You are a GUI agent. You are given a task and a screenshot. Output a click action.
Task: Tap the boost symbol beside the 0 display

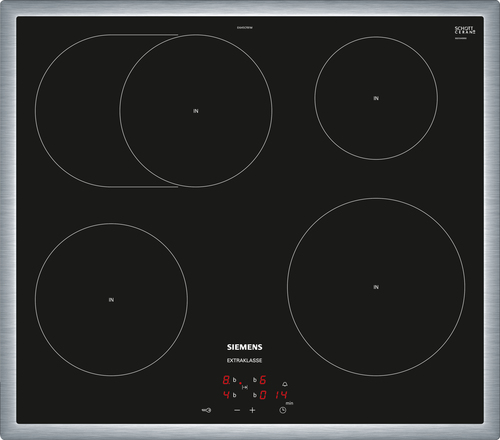(x=255, y=395)
